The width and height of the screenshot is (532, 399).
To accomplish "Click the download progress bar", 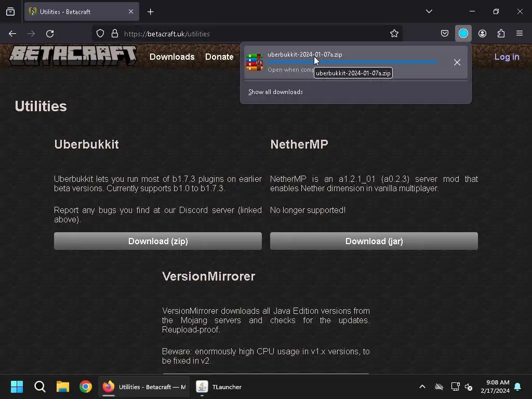I will [x=353, y=62].
